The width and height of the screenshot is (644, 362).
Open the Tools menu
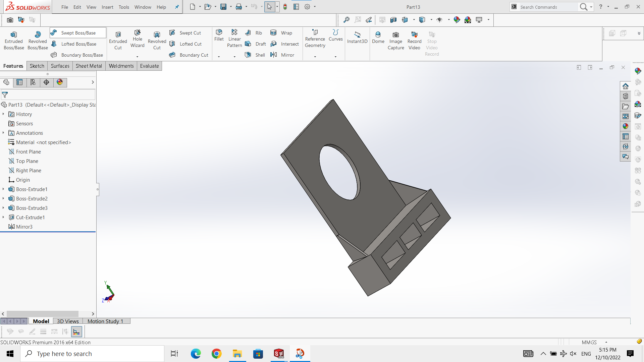pos(124,7)
